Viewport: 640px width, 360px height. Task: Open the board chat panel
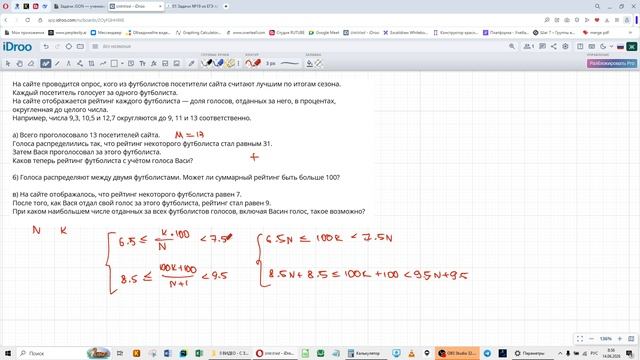542,47
